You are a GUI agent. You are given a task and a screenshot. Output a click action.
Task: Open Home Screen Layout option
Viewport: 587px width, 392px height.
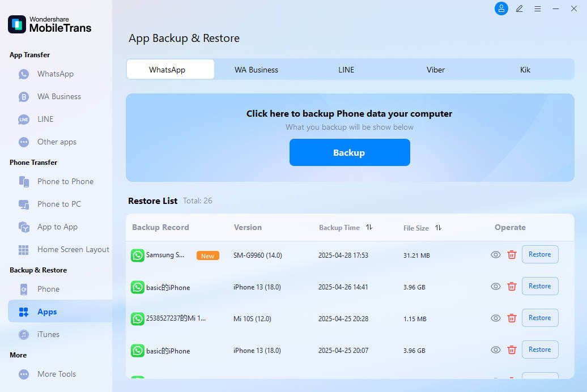73,249
